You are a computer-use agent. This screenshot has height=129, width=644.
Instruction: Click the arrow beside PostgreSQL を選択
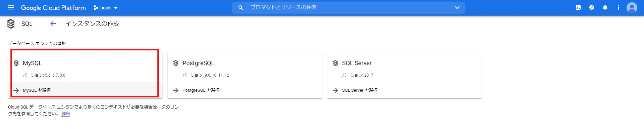[176, 90]
